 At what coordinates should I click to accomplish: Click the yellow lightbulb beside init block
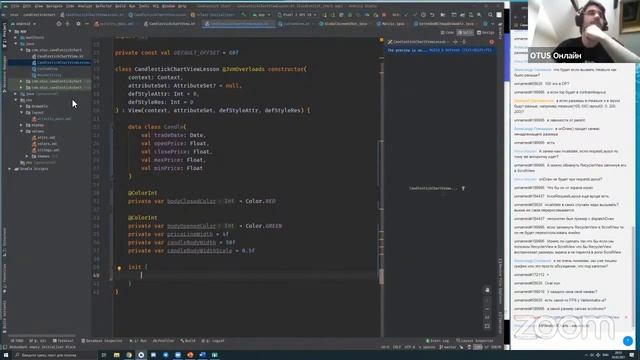click(x=119, y=268)
